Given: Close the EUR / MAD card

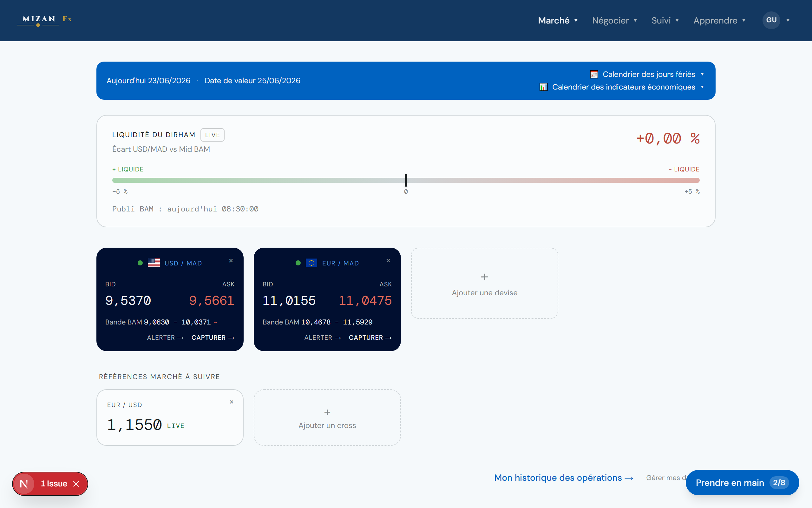Looking at the screenshot, I should coord(388,261).
